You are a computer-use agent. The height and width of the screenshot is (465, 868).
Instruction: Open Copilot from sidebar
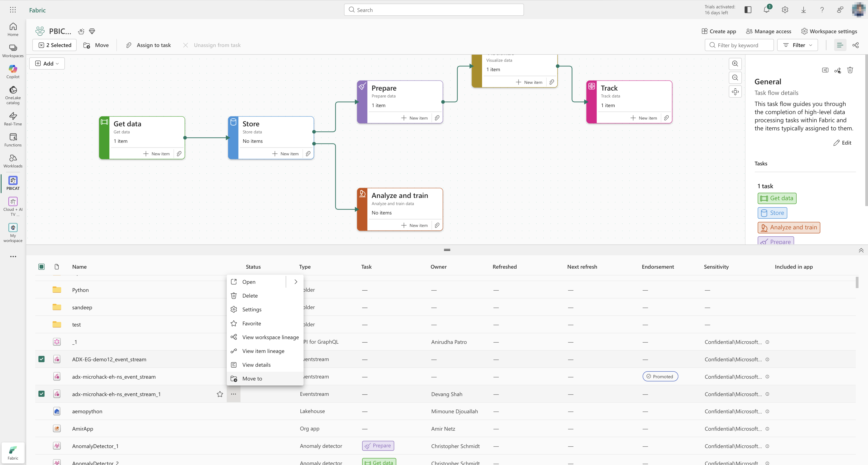(x=13, y=72)
